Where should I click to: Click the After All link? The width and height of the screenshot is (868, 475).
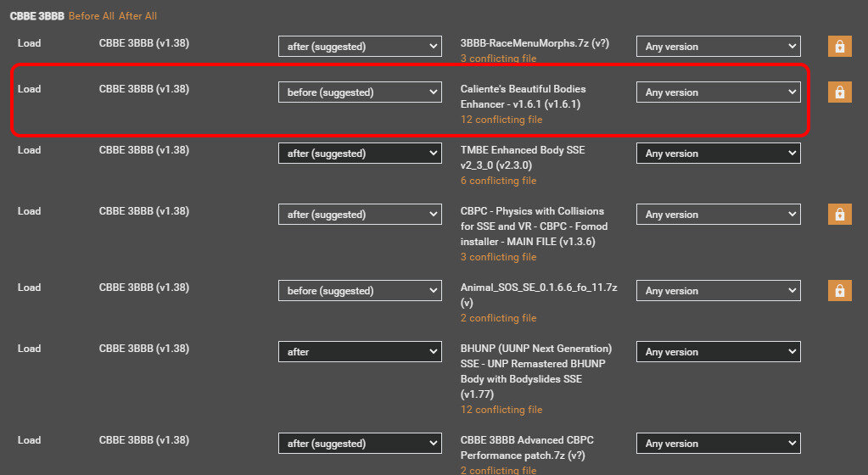coord(137,16)
